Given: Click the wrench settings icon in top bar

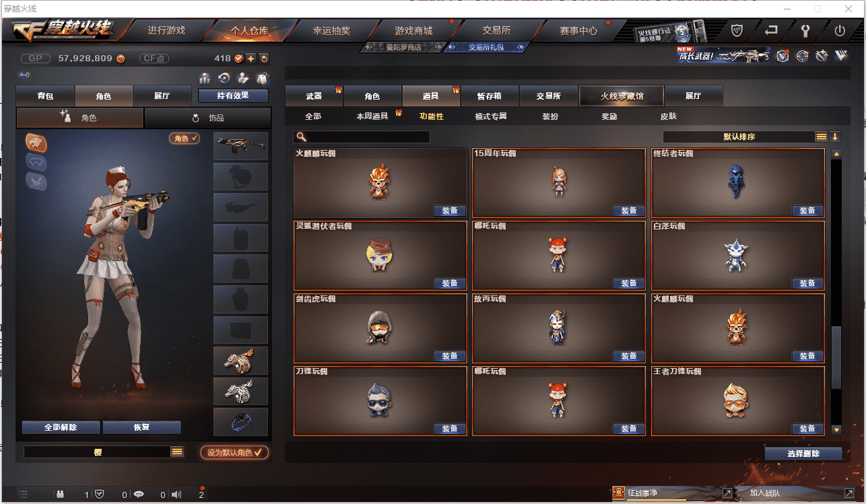Looking at the screenshot, I should click(x=805, y=30).
